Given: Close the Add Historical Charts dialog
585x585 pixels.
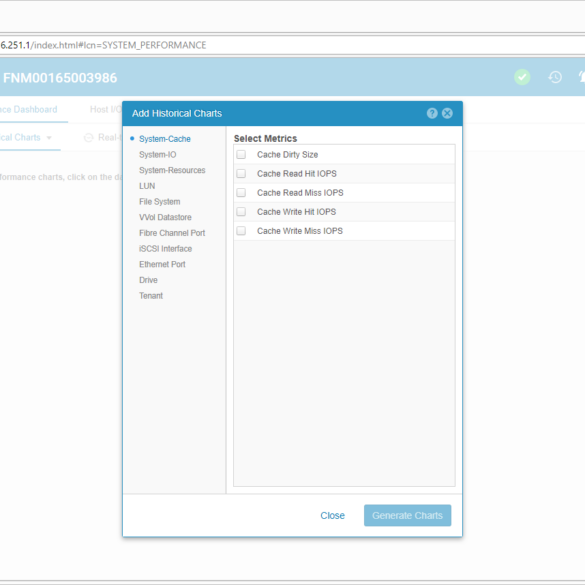Looking at the screenshot, I should pyautogui.click(x=447, y=113).
